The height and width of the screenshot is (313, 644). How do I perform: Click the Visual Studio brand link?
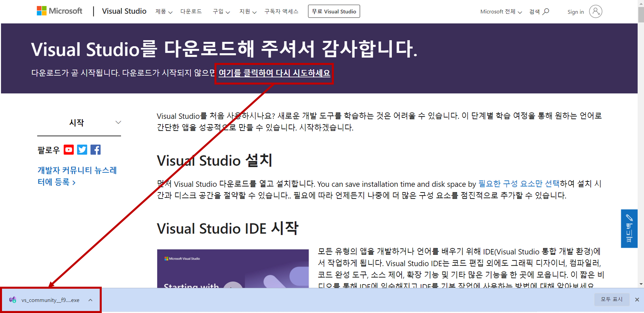pos(124,11)
